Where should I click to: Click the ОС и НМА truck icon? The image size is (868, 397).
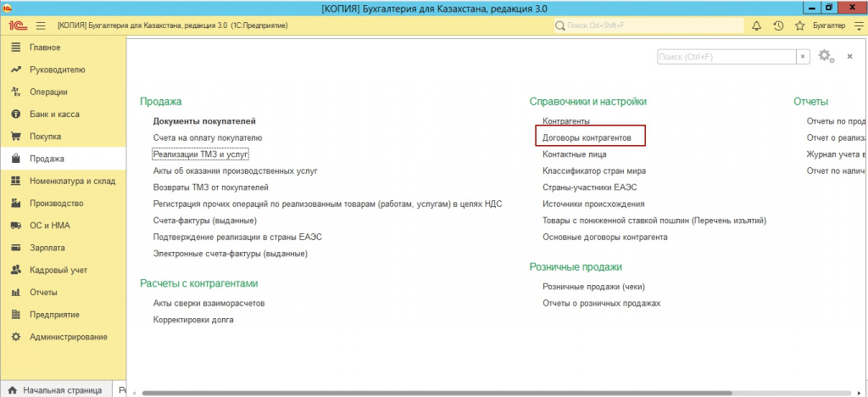tap(16, 226)
